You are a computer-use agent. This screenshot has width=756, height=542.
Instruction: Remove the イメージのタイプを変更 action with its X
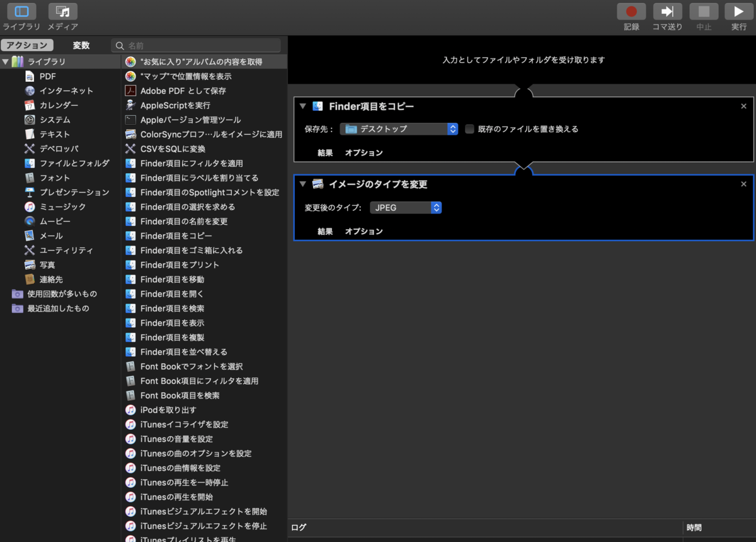click(743, 184)
